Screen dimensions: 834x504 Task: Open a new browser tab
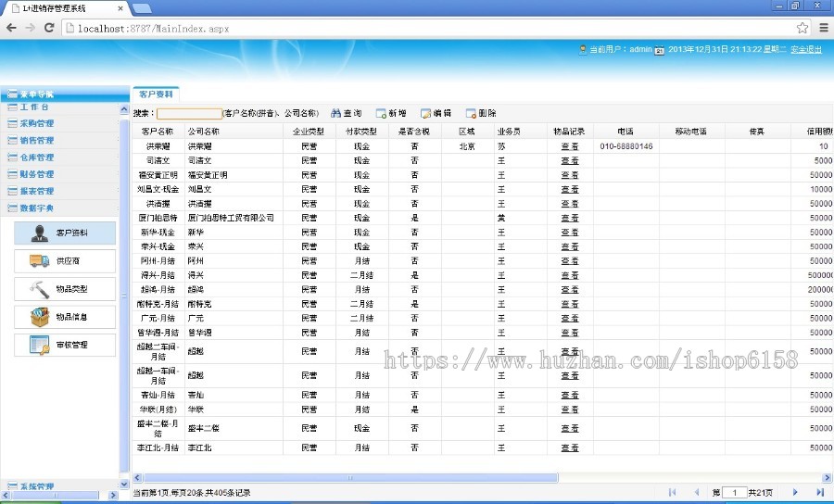[x=142, y=8]
